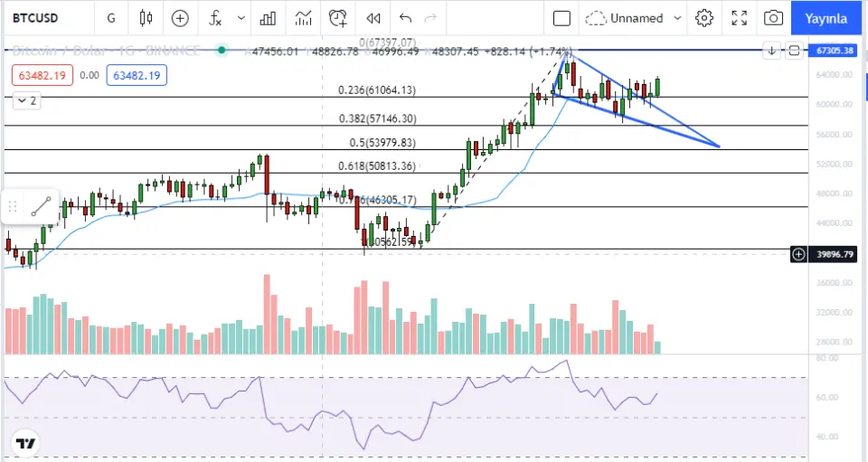Open the indicators fx menu
The width and height of the screenshot is (868, 462).
pos(215,18)
